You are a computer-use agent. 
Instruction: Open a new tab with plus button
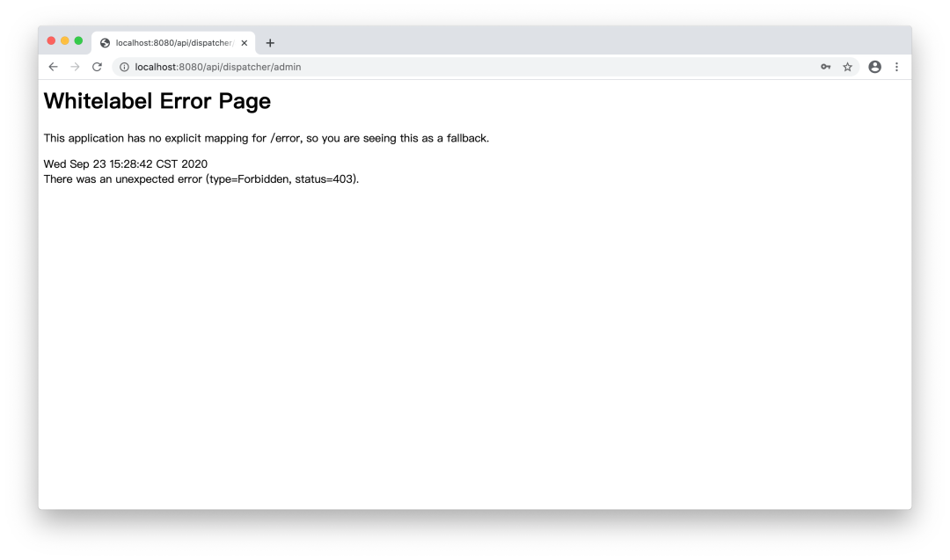coord(270,43)
